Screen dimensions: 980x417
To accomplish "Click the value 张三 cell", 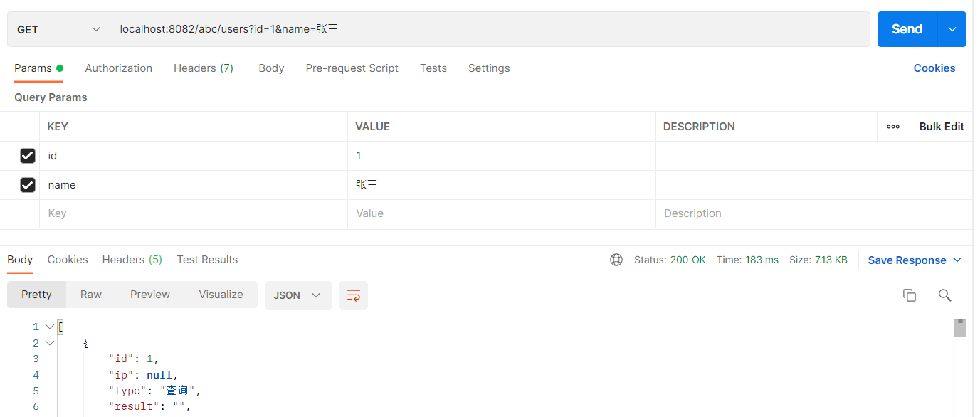I will 502,185.
